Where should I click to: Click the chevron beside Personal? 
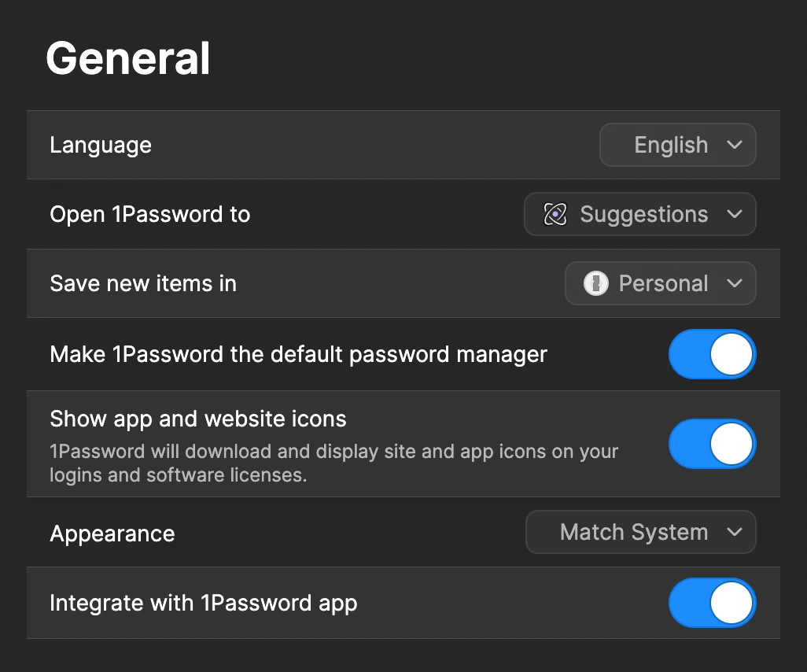735,282
